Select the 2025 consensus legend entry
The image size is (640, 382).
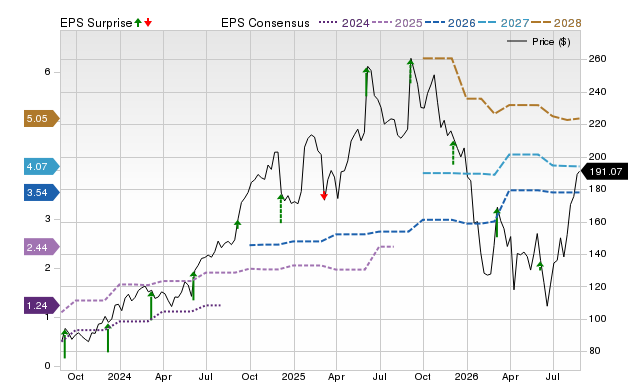pyautogui.click(x=397, y=23)
